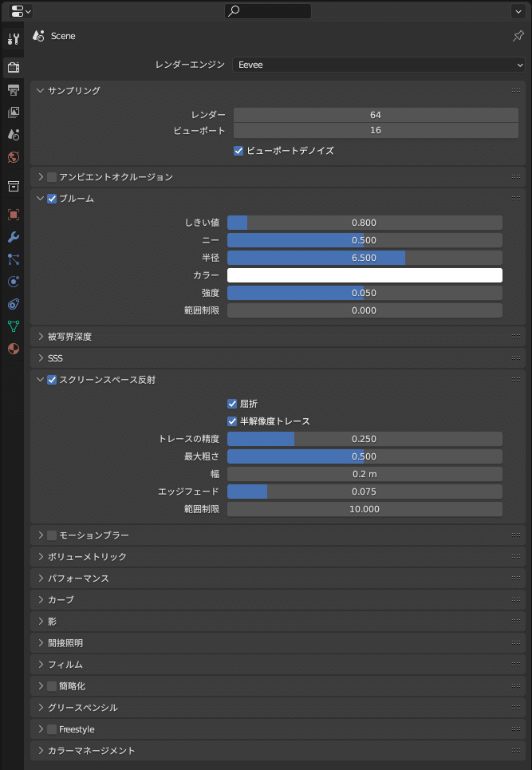Click the レンダー samples field showing 64

point(376,115)
